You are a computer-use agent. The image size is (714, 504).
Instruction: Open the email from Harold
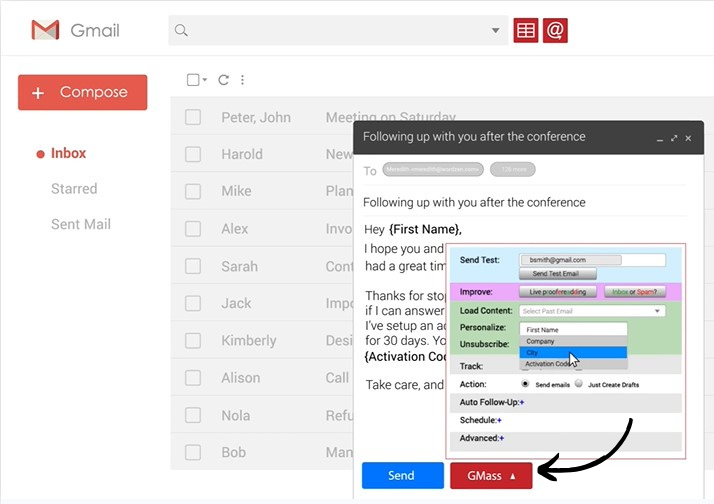pyautogui.click(x=242, y=154)
